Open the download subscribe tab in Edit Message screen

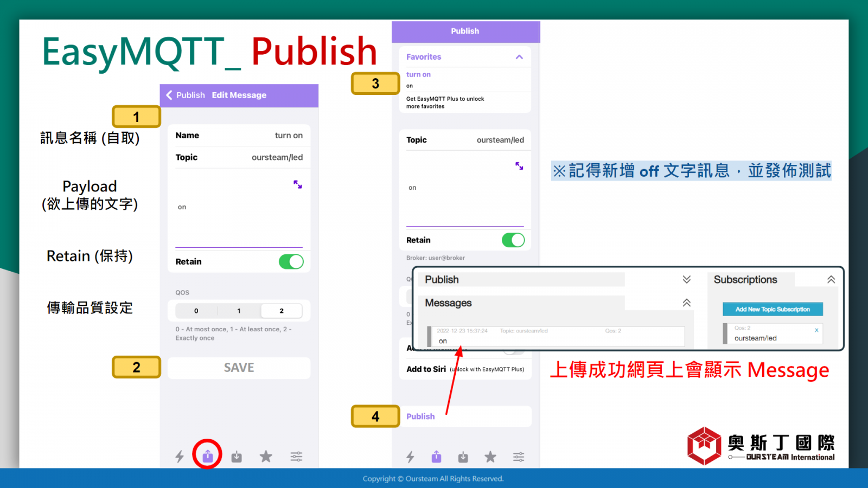point(237,457)
